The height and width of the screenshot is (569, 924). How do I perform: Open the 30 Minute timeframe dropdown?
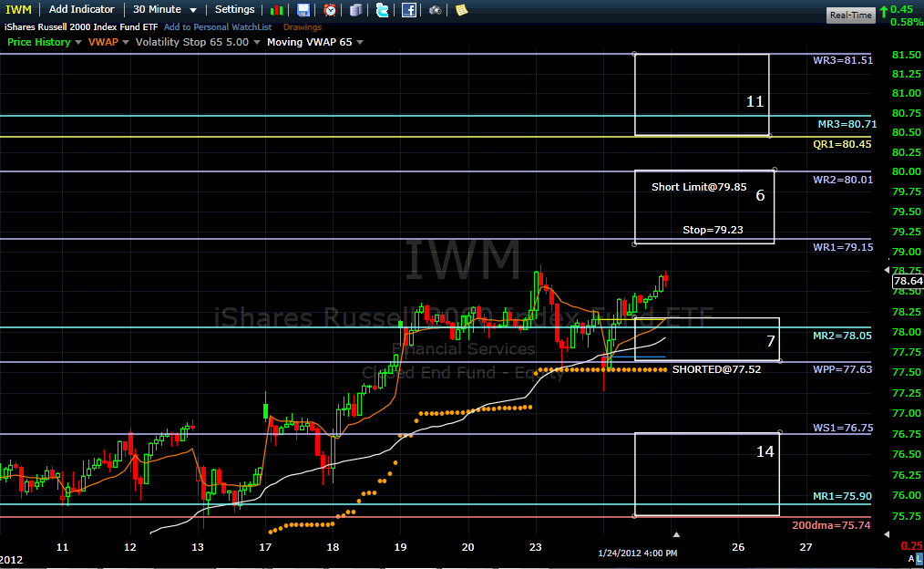164,9
